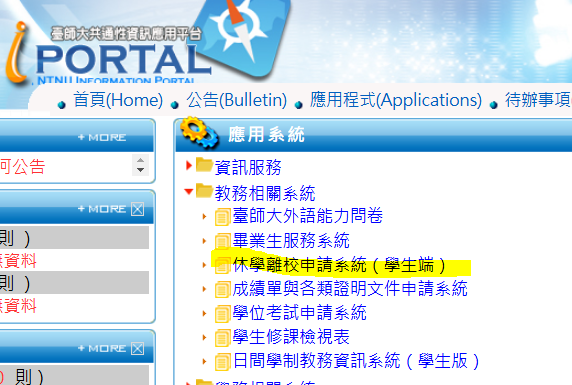Open 學生修課檢視表 link
Viewport: 572px width, 385px height.
(x=291, y=337)
